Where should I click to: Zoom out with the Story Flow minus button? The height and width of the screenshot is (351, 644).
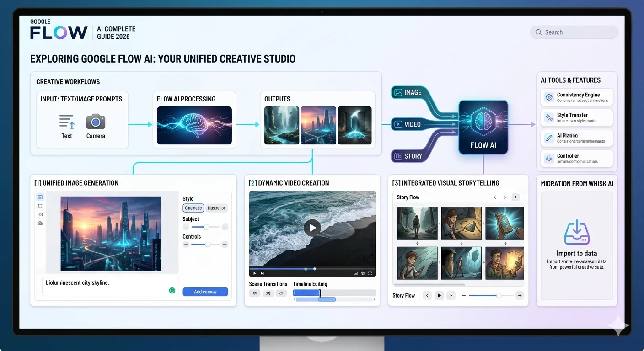464,296
